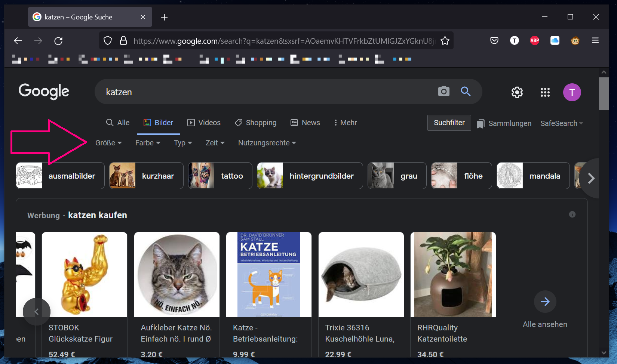Reload the current page
Screen dimensions: 617x364
pos(58,41)
